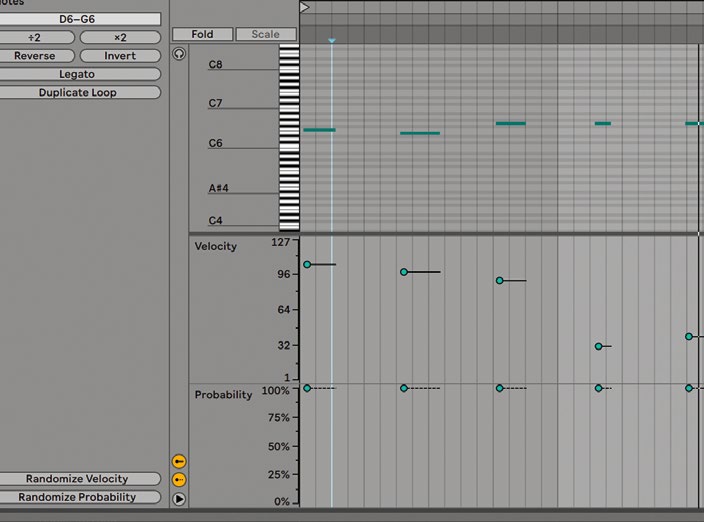The width and height of the screenshot is (704, 522).
Task: Double note lengths with ×2 button
Action: 120,37
